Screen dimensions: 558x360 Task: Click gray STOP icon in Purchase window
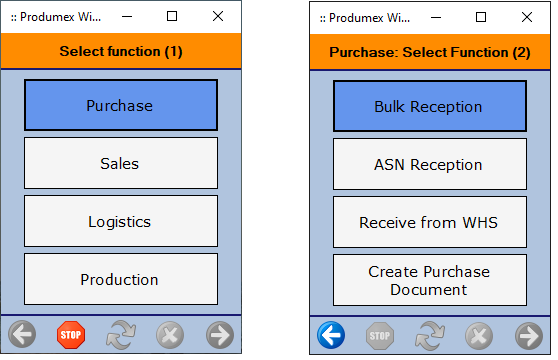point(380,336)
